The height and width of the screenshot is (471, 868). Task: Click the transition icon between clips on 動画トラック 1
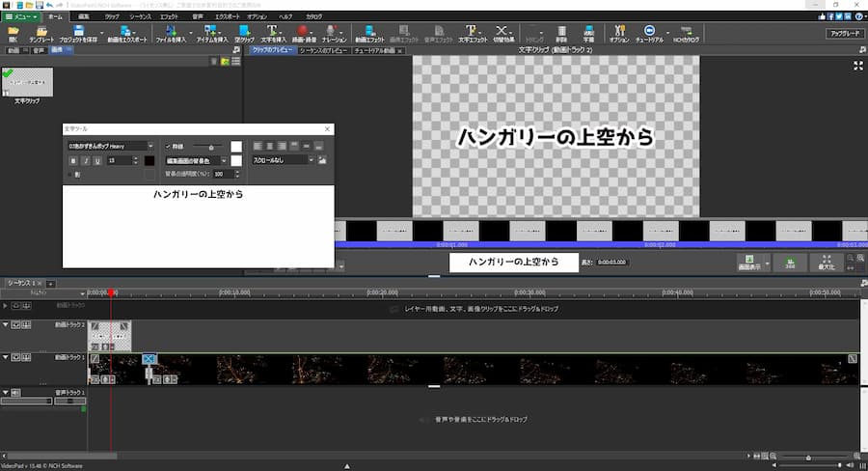[x=149, y=359]
